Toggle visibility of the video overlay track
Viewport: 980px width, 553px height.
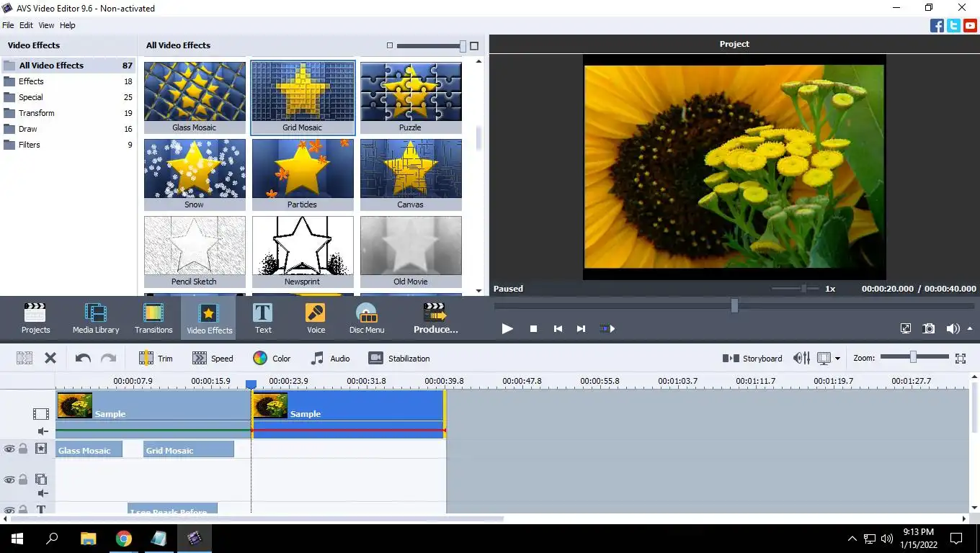[9, 480]
